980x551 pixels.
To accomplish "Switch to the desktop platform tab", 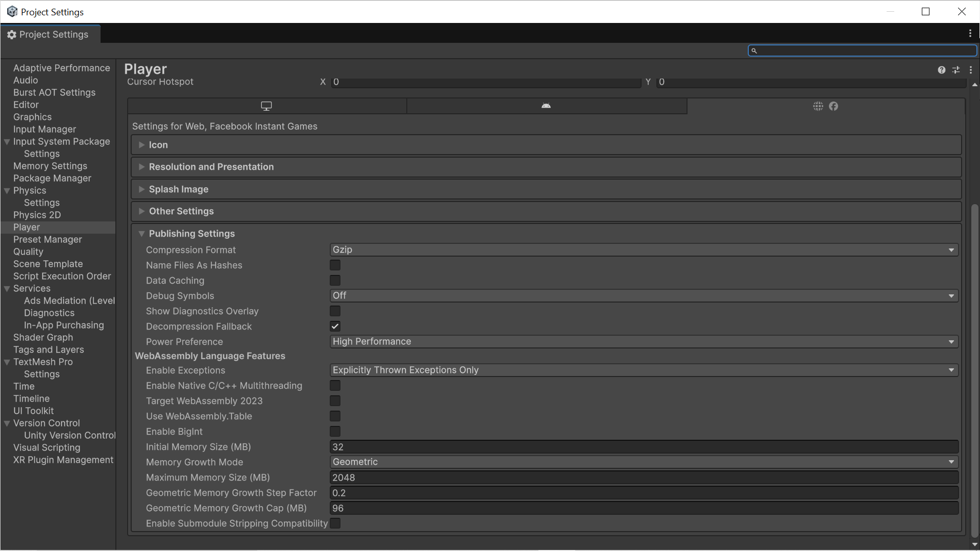I will (x=266, y=106).
